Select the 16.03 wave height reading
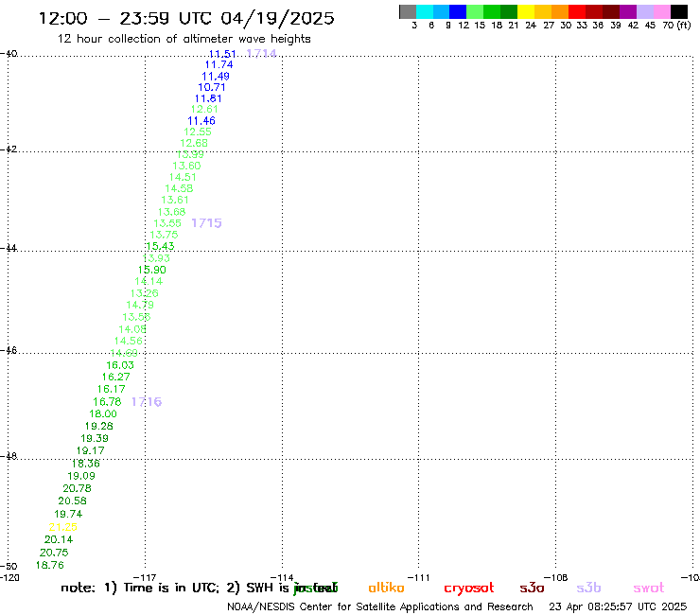 120,365
